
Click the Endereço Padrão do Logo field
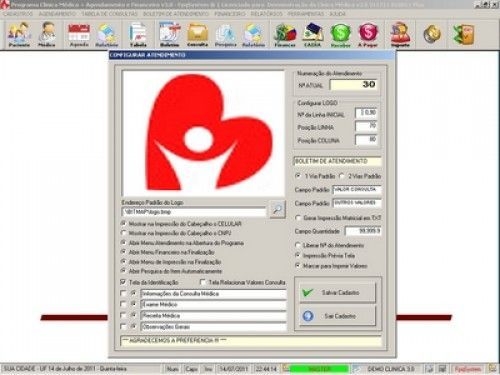(x=194, y=212)
